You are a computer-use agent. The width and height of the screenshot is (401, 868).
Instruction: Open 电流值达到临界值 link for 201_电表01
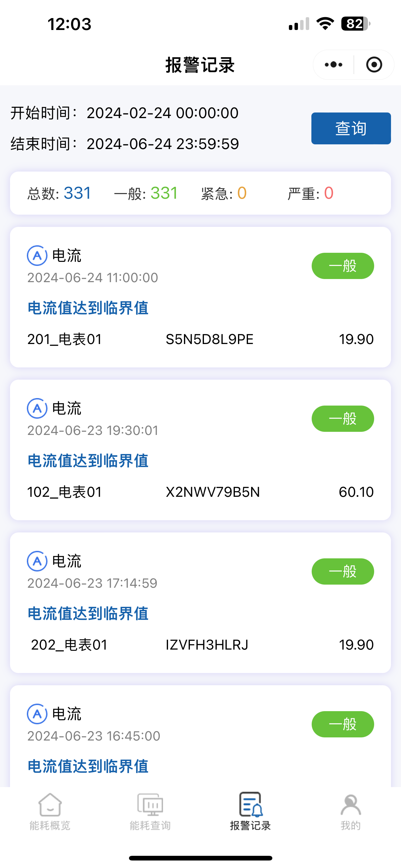click(x=88, y=308)
